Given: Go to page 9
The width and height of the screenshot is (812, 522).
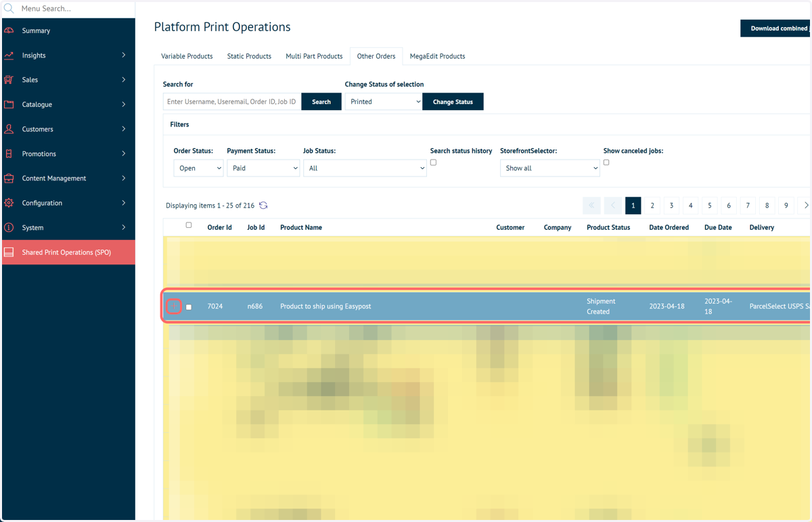Looking at the screenshot, I should tap(786, 206).
